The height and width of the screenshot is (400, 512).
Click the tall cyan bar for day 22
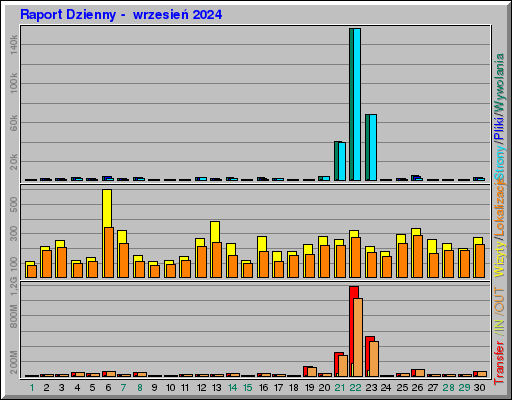357,104
